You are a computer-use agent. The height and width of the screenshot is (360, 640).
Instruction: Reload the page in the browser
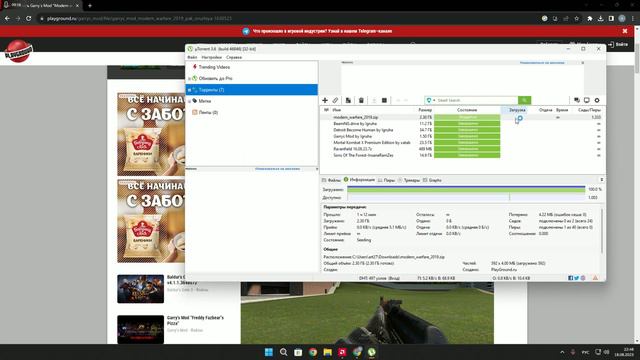pyautogui.click(x=29, y=18)
